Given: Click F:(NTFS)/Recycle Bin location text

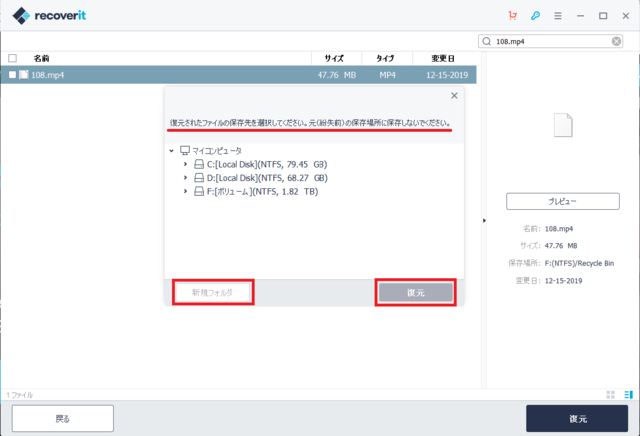Looking at the screenshot, I should coord(579,263).
